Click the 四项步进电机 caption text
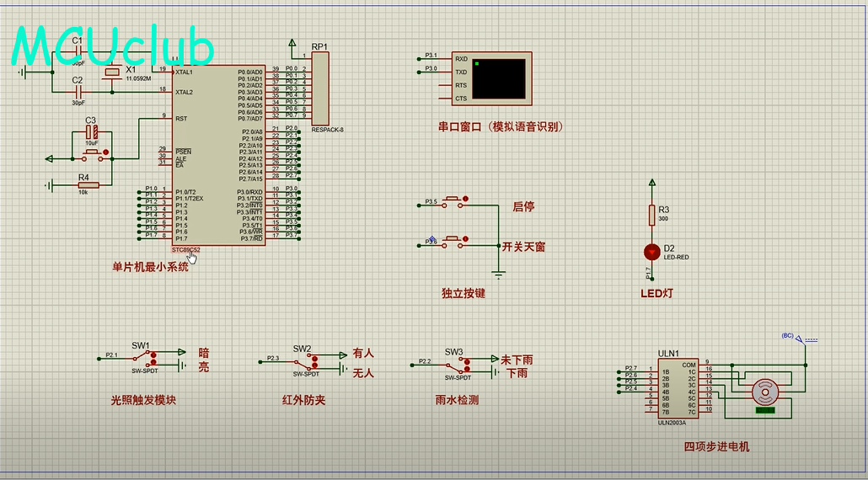The image size is (868, 480). pyautogui.click(x=716, y=446)
